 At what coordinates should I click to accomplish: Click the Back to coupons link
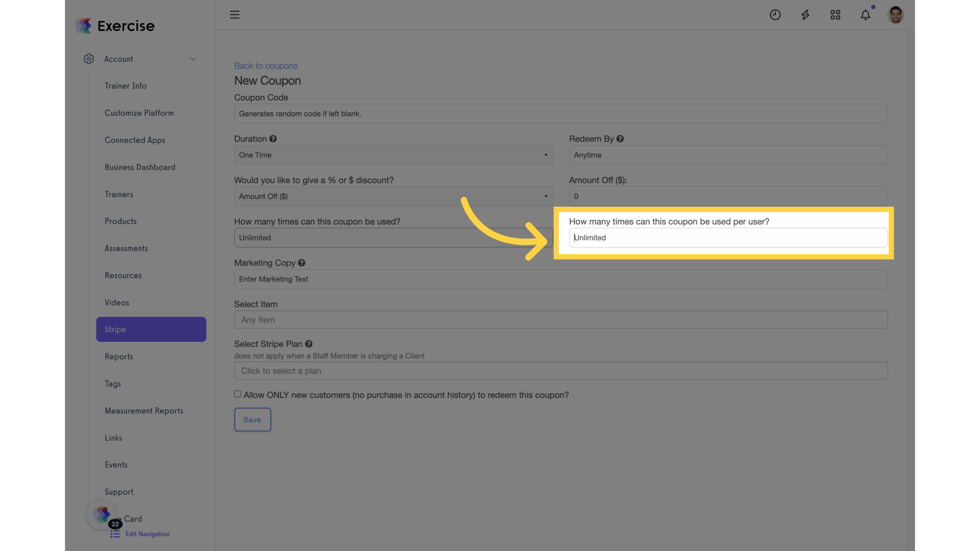click(x=266, y=66)
